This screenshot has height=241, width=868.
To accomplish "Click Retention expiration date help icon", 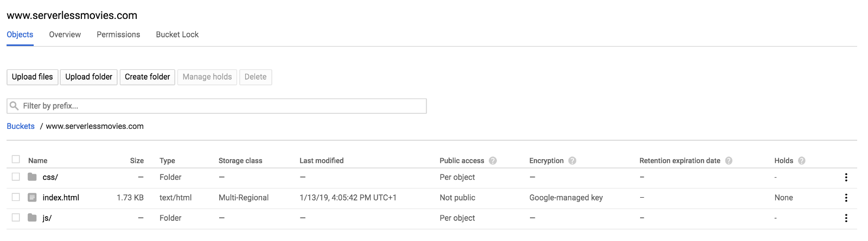I will (x=729, y=161).
